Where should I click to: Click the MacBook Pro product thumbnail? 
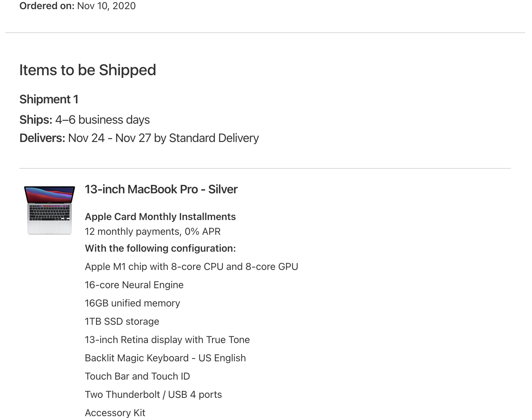pos(49,210)
